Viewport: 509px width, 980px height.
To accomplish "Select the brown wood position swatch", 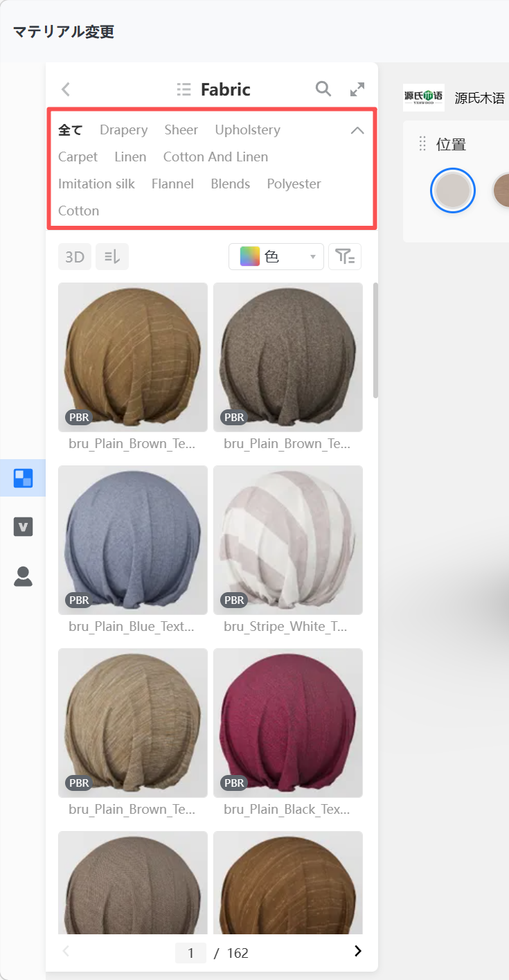I will (x=501, y=190).
